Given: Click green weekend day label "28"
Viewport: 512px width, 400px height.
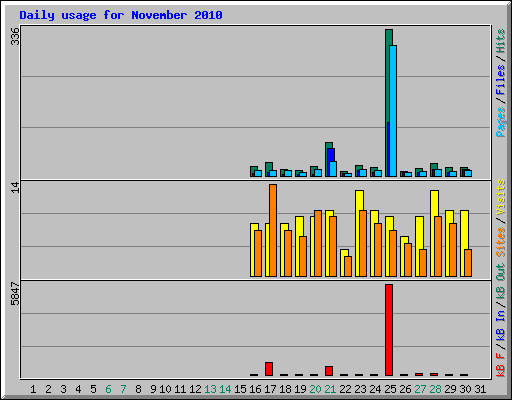Looking at the screenshot, I should pos(435,389).
